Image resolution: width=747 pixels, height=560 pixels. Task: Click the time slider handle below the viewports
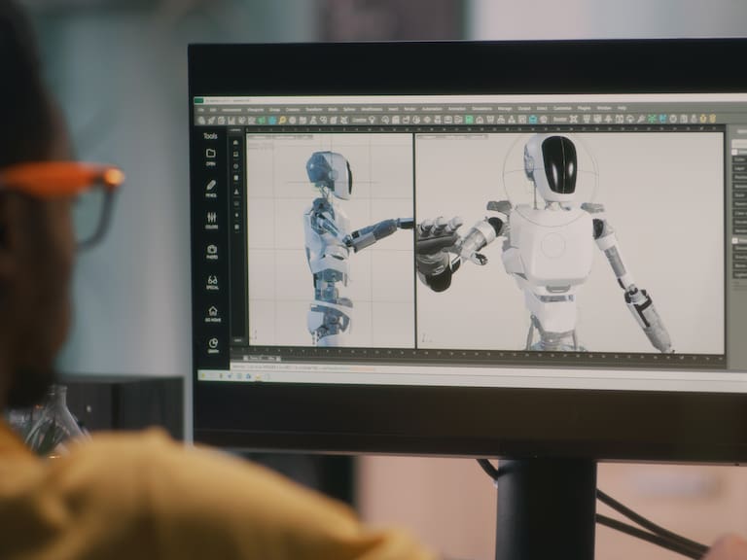262,358
